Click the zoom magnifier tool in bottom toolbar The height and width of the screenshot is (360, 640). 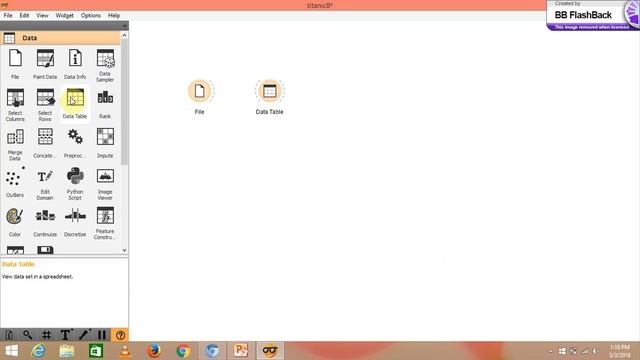28,335
